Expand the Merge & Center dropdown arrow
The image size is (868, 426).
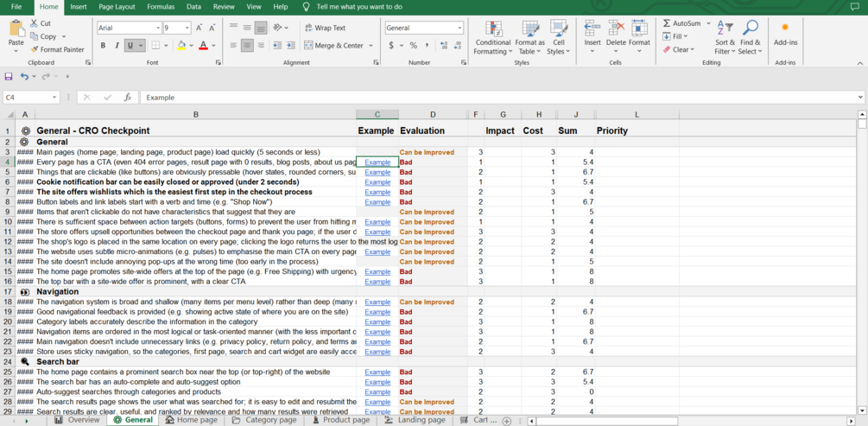tap(371, 46)
